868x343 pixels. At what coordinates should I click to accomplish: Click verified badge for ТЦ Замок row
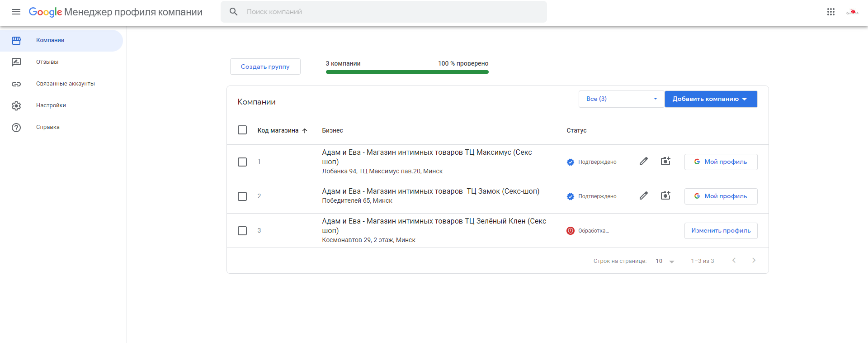[571, 196]
